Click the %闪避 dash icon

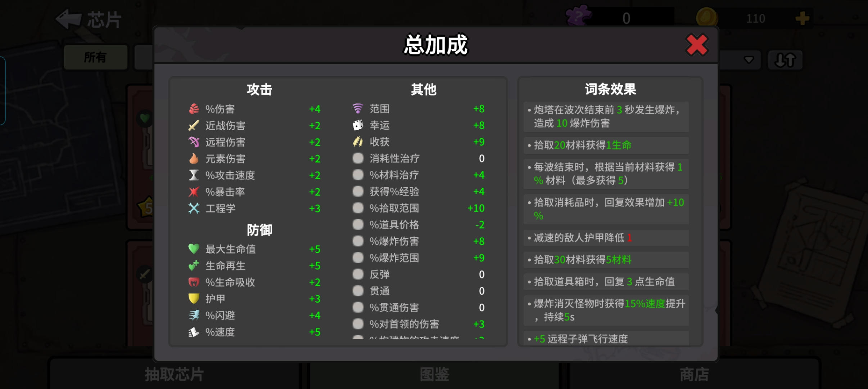[194, 315]
